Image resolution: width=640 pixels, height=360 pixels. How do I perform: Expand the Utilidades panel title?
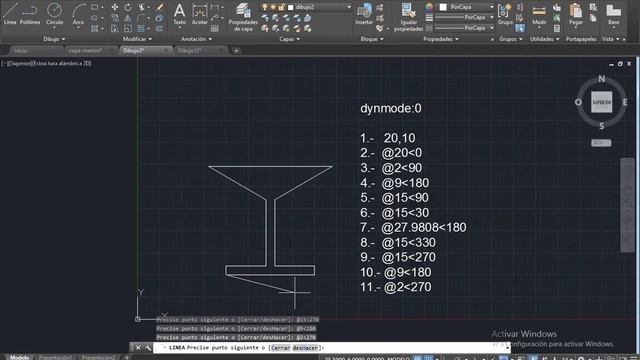click(x=544, y=39)
